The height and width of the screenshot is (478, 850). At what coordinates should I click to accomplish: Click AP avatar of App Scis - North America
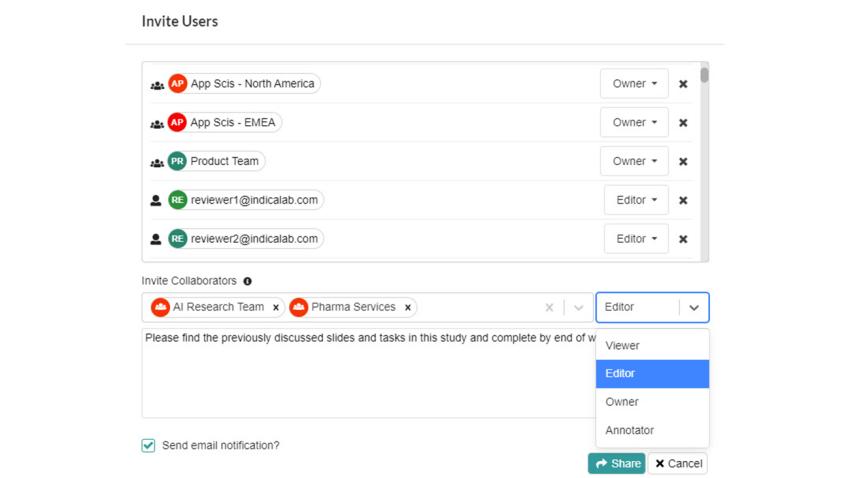point(177,83)
